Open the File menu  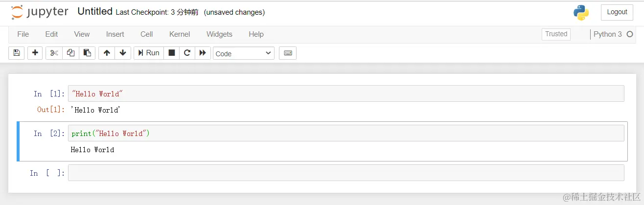[23, 34]
